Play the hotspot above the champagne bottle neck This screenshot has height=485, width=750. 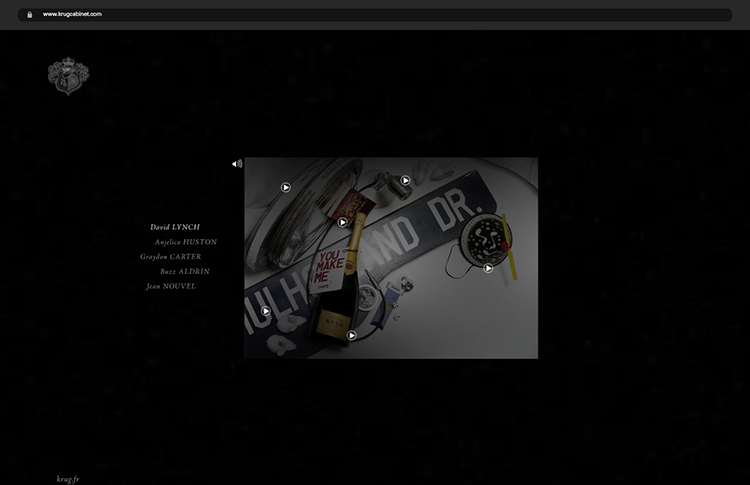click(343, 222)
